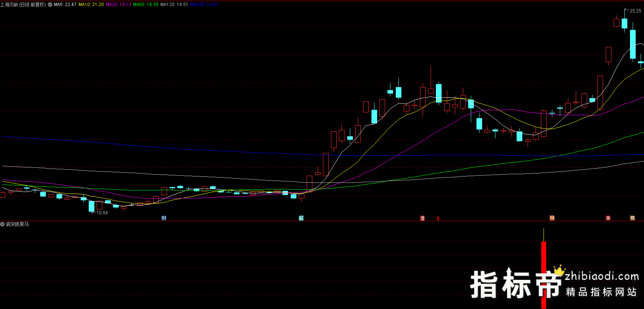Expand the 底突抓黑马 indicator dropdown arrow
Screen dimensions: 644x309
[3, 225]
